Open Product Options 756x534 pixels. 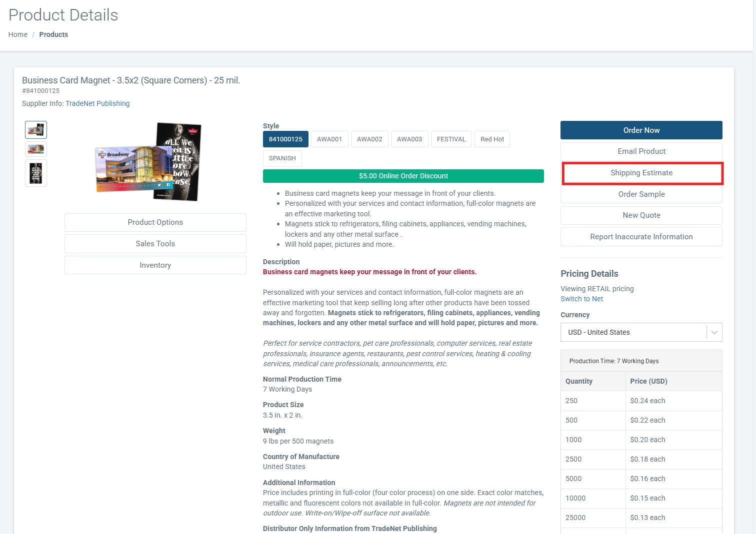(x=155, y=222)
